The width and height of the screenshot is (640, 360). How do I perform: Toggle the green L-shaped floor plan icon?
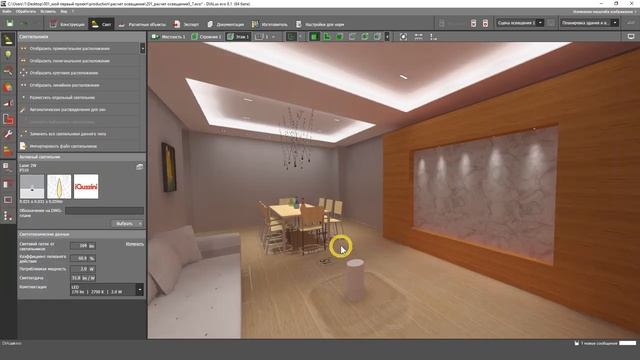pyautogui.click(x=327, y=37)
